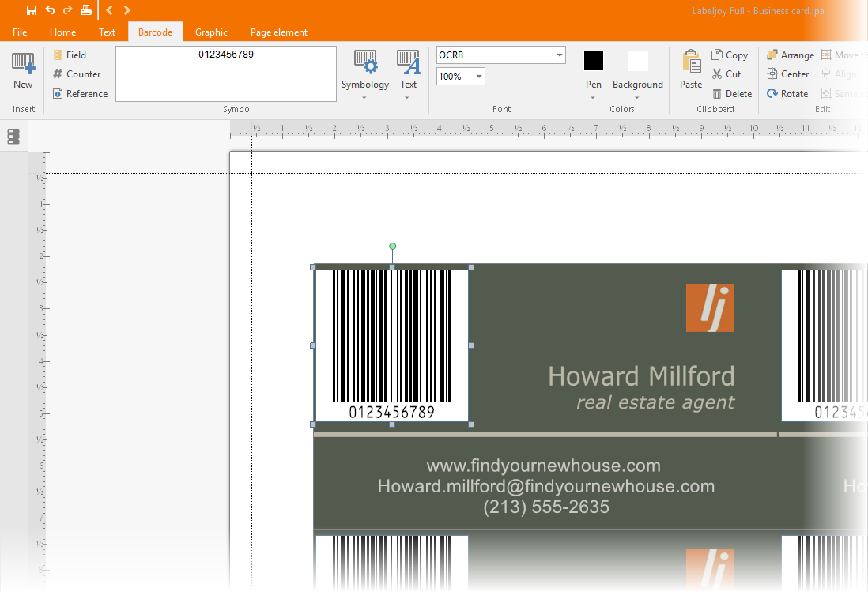Screen dimensions: 868x592
Task: Switch to the Graphic tab
Action: pos(211,32)
